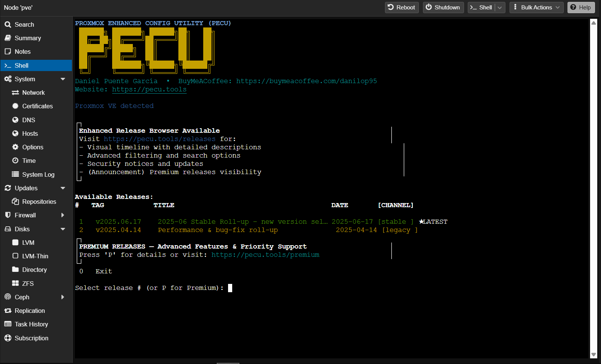Click the terminal scrollbar up arrow
Image resolution: width=601 pixels, height=364 pixels.
coord(593,23)
